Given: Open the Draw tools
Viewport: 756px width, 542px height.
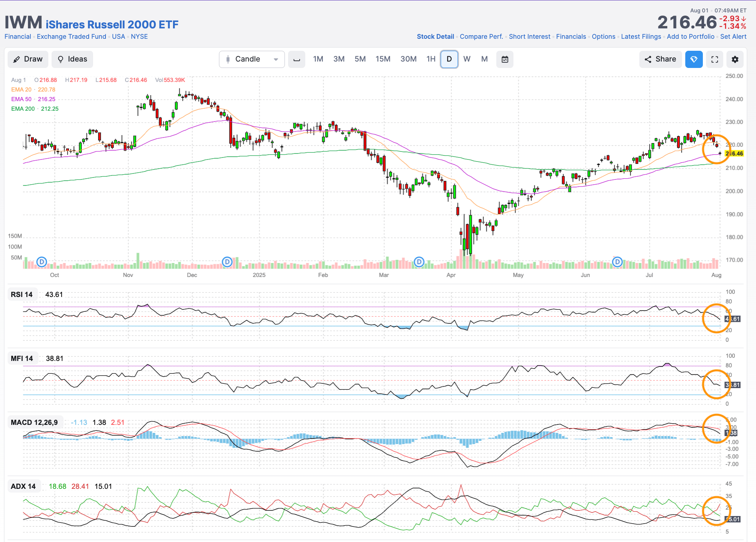Looking at the screenshot, I should point(28,59).
